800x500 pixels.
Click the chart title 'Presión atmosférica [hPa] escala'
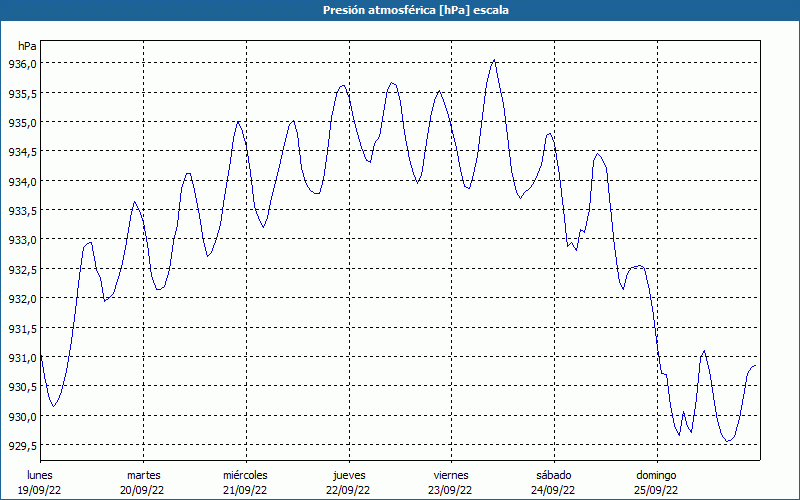click(x=416, y=10)
